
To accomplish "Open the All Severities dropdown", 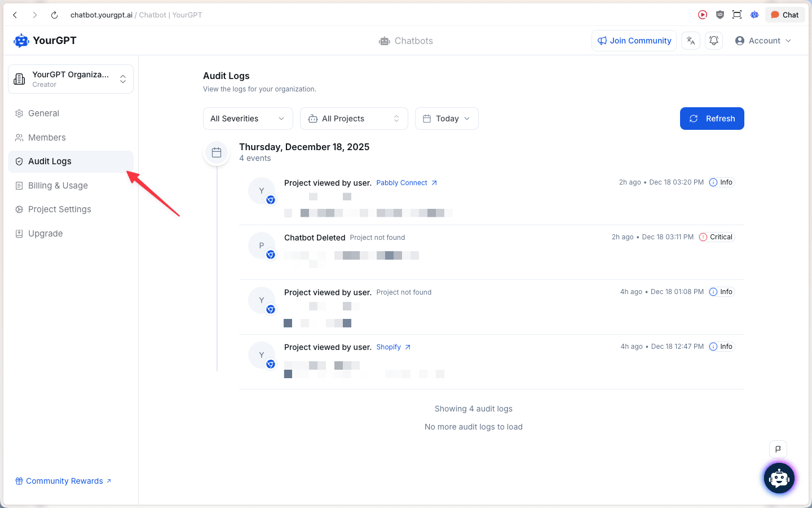I will [248, 119].
